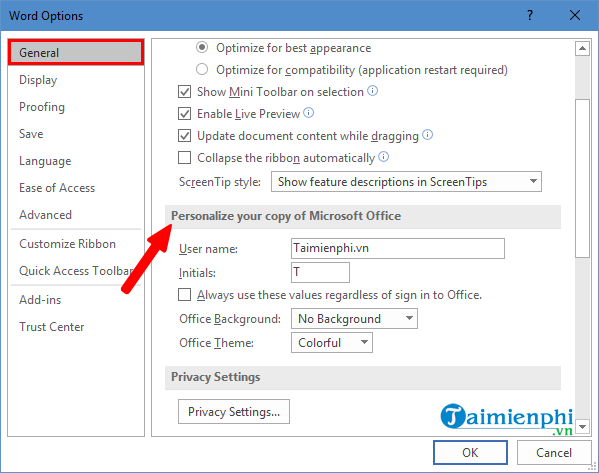Check Always use these values checkbox
The image size is (599, 473).
[x=185, y=295]
